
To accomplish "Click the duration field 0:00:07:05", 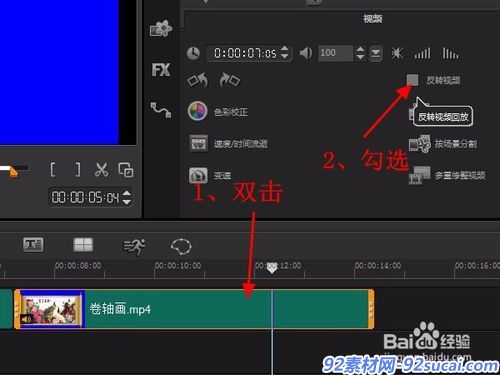I will [245, 53].
